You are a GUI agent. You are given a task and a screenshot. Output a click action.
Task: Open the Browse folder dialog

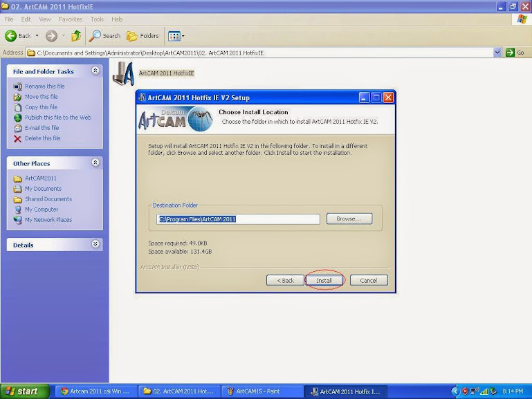(x=349, y=219)
